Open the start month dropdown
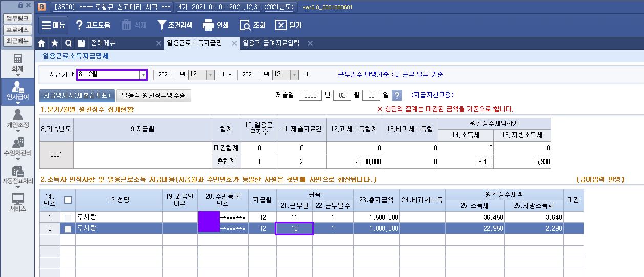 pos(209,75)
